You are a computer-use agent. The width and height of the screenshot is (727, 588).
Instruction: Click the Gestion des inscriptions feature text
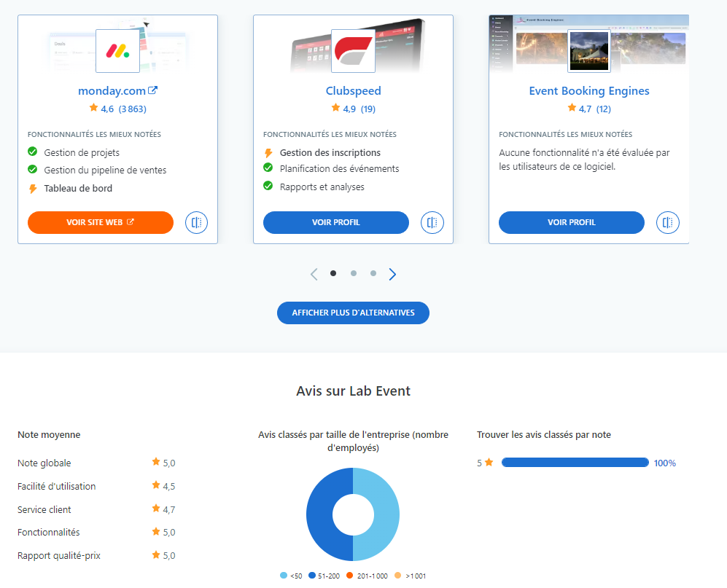click(x=330, y=152)
